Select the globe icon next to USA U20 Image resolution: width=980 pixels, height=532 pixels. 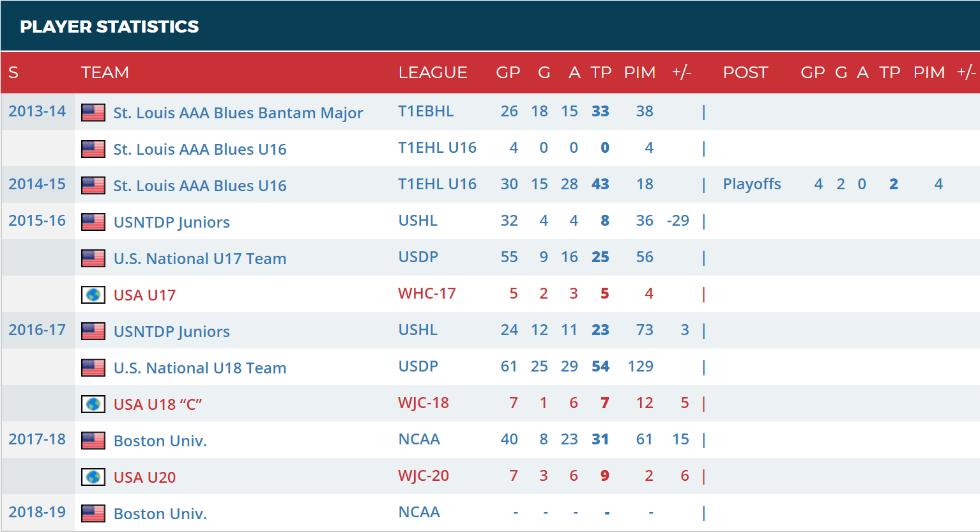click(x=93, y=477)
